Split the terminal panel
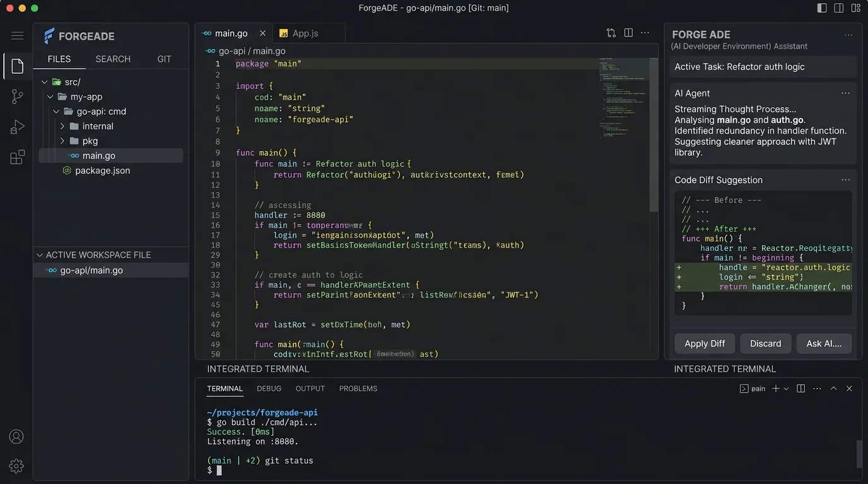 [801, 389]
